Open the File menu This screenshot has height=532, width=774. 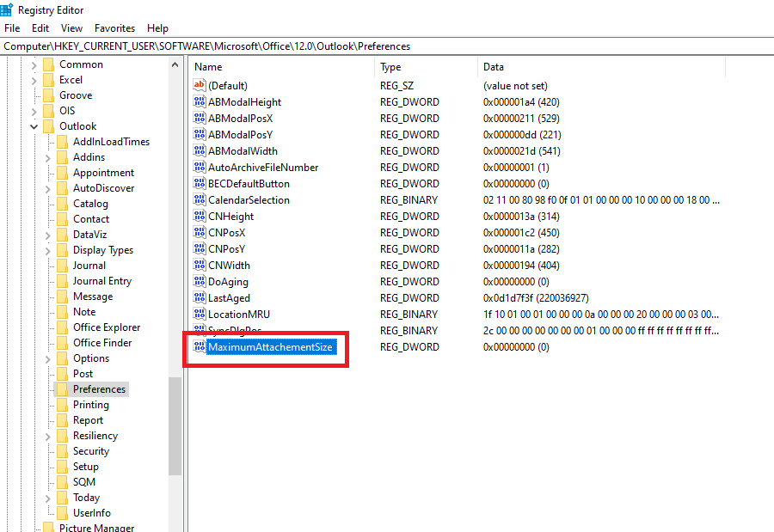[12, 28]
